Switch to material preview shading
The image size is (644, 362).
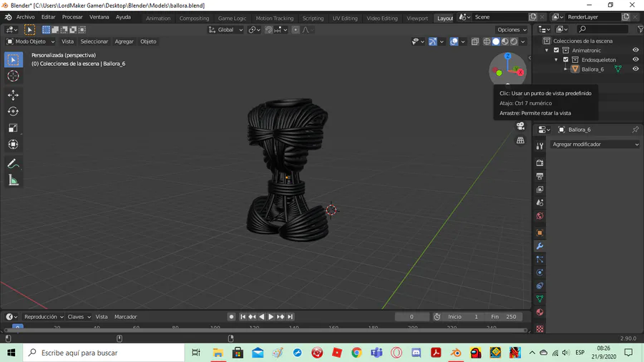[x=504, y=41]
